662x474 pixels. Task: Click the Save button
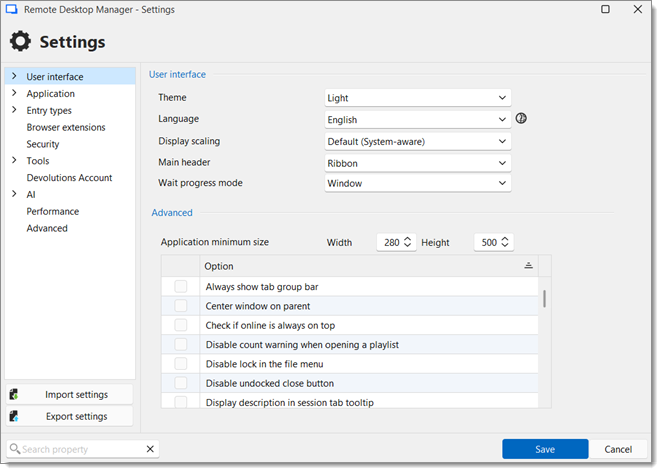(545, 449)
